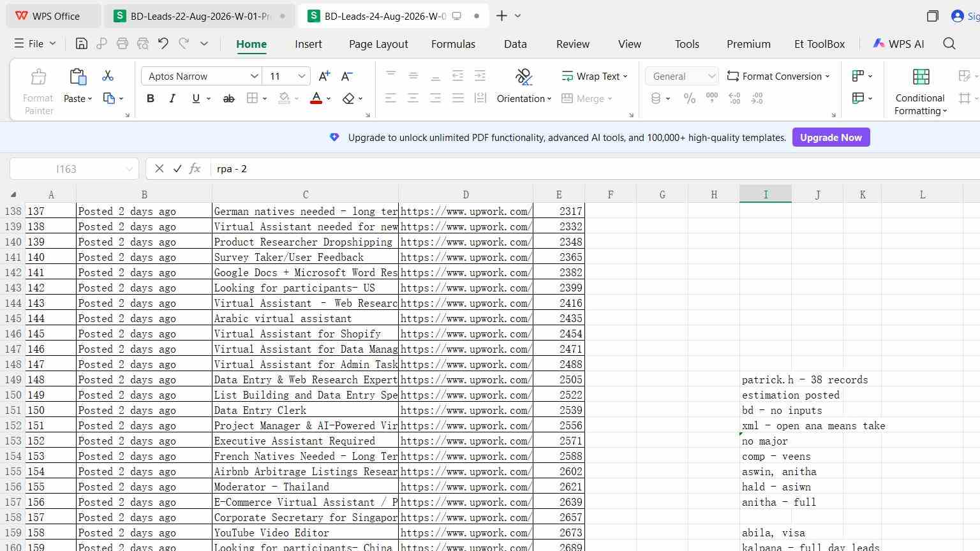Click the percent style icon

pos(690,98)
